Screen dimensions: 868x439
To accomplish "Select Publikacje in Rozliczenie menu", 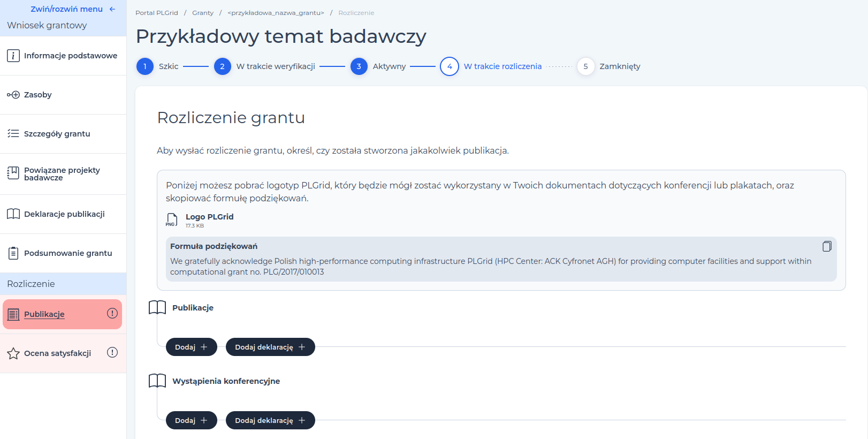I will coord(62,314).
